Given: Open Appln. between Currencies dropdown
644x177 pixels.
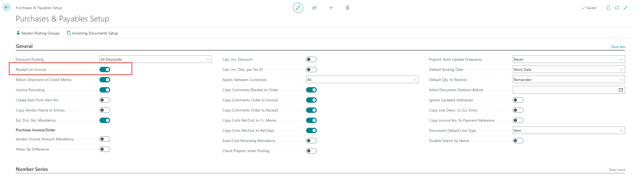Looking at the screenshot, I should (x=414, y=80).
